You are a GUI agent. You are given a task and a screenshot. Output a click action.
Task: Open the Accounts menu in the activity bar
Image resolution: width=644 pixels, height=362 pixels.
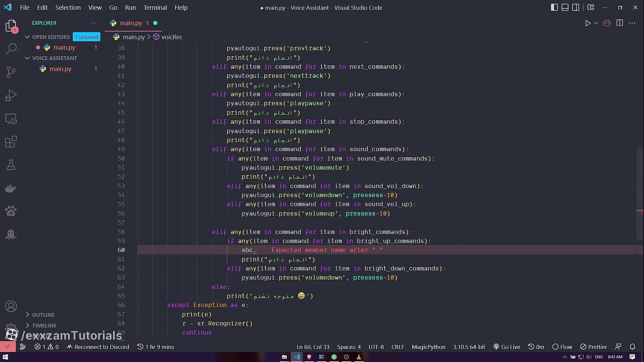[11, 306]
